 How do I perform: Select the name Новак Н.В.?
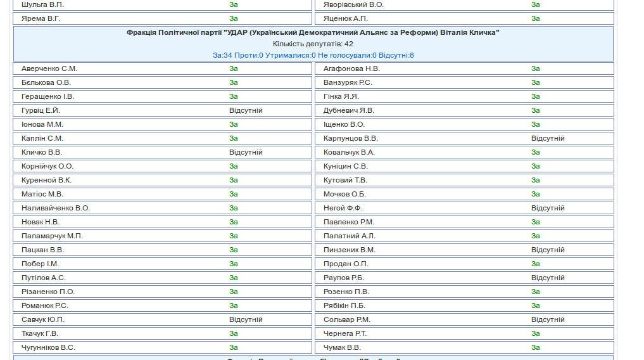pyautogui.click(x=41, y=222)
